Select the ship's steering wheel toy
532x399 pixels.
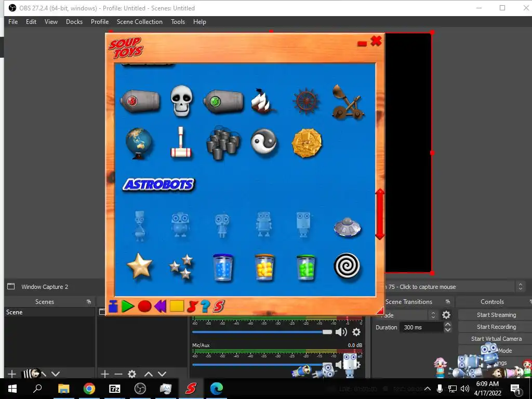[x=306, y=101]
